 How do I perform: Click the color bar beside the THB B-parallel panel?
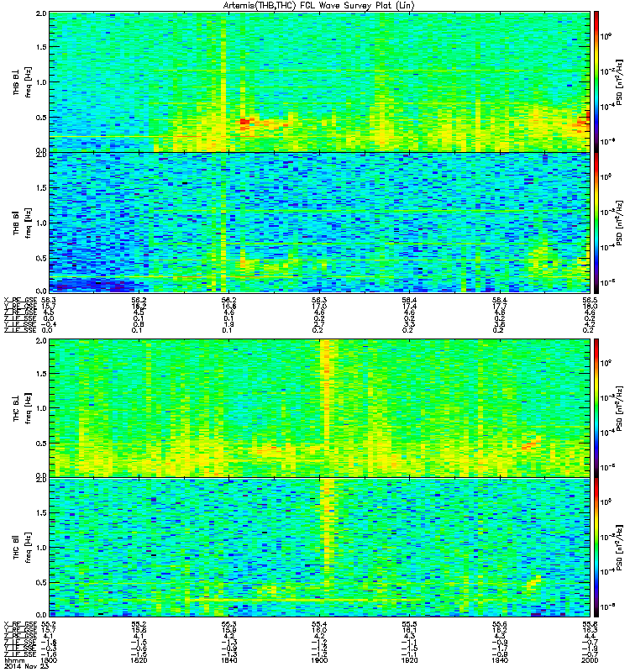click(596, 223)
